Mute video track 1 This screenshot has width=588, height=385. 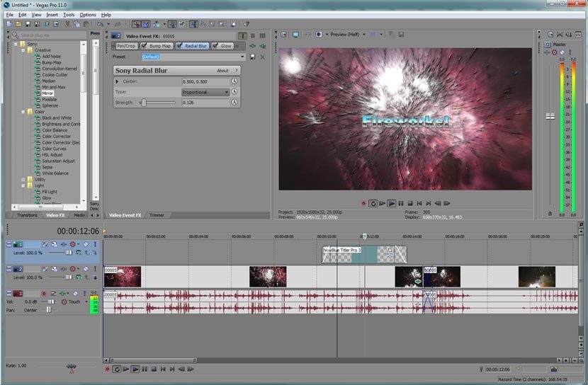[x=86, y=244]
